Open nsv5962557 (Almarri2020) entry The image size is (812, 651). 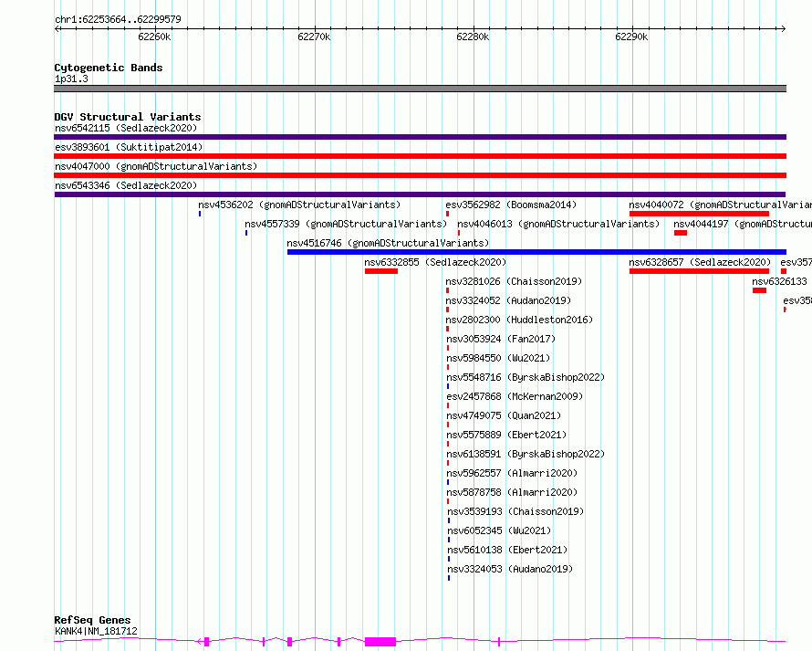[512, 473]
